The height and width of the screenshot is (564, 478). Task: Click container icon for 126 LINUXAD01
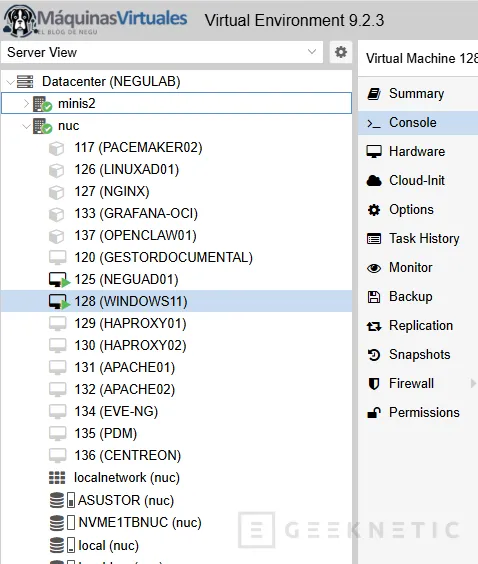click(x=56, y=170)
